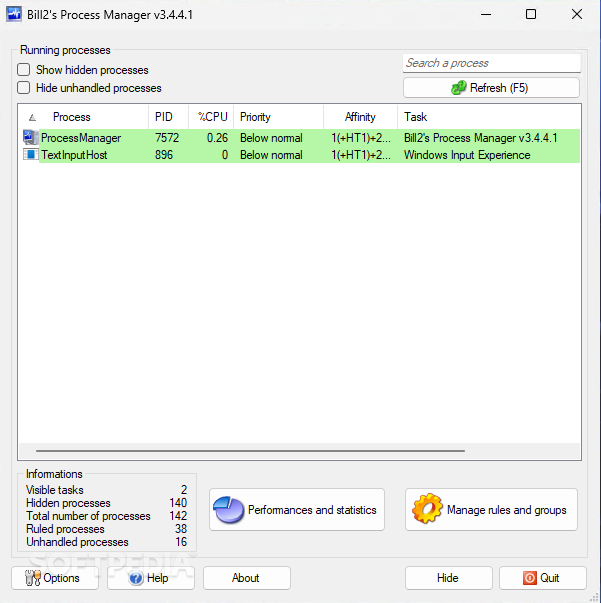Viewport: 601px width, 603px height.
Task: Click Below normal priority of TextInputHost
Action: 271,155
